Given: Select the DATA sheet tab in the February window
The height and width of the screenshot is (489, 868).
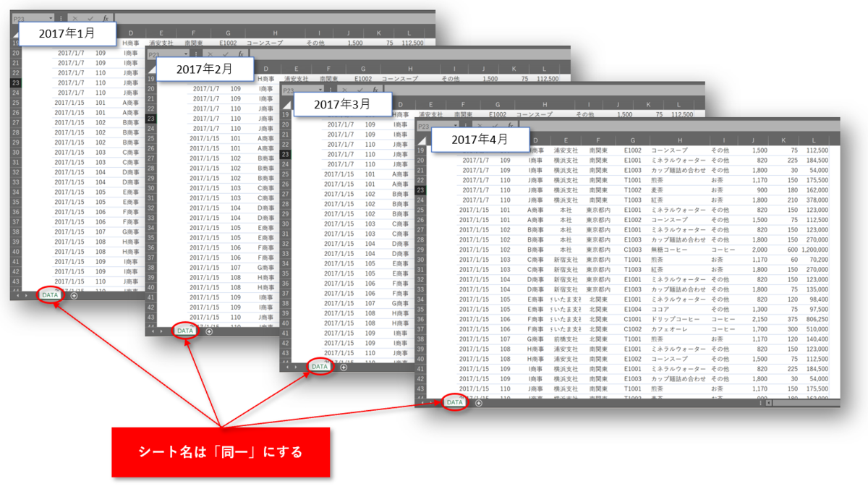Looking at the screenshot, I should [x=185, y=331].
